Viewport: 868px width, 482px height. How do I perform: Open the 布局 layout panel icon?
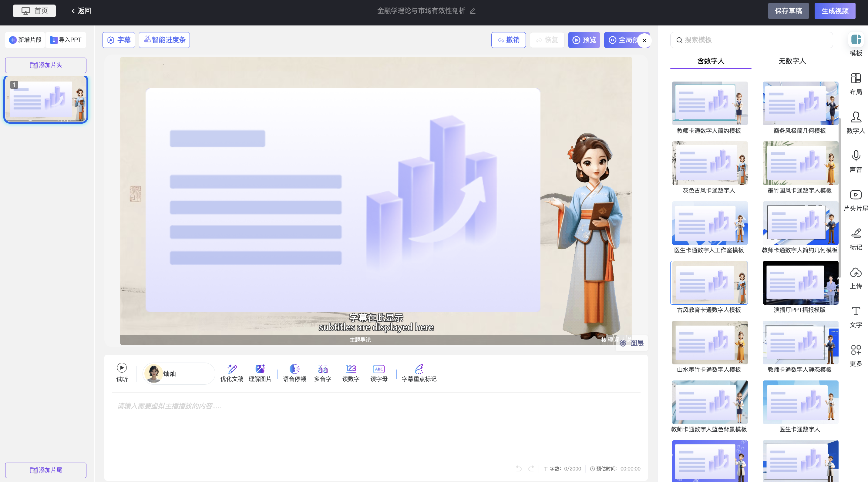click(x=855, y=79)
